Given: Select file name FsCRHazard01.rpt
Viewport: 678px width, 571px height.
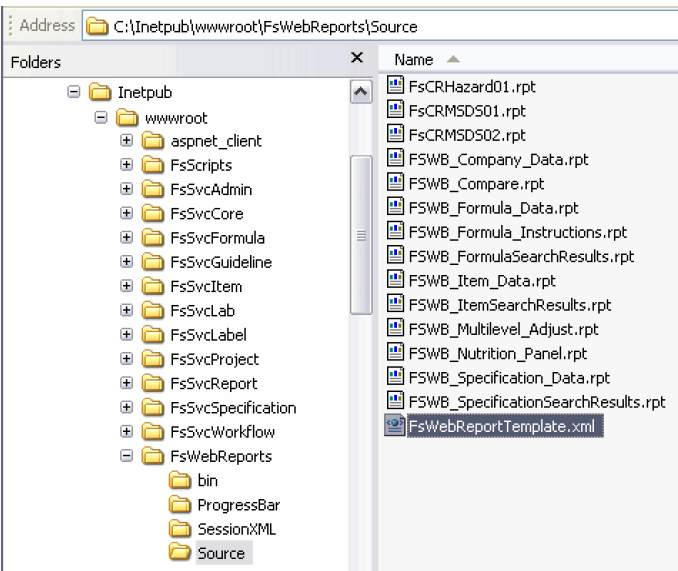Looking at the screenshot, I should (472, 87).
